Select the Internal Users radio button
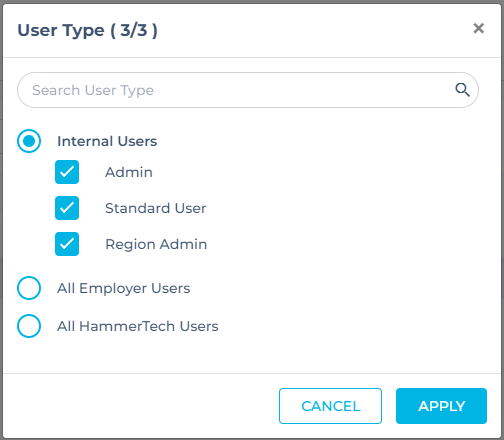The height and width of the screenshot is (440, 504). [29, 141]
